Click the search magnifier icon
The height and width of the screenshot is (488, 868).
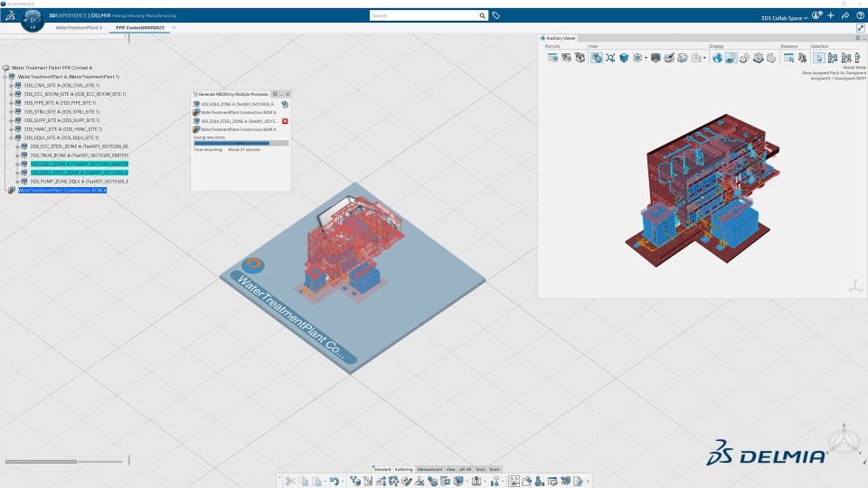point(482,15)
